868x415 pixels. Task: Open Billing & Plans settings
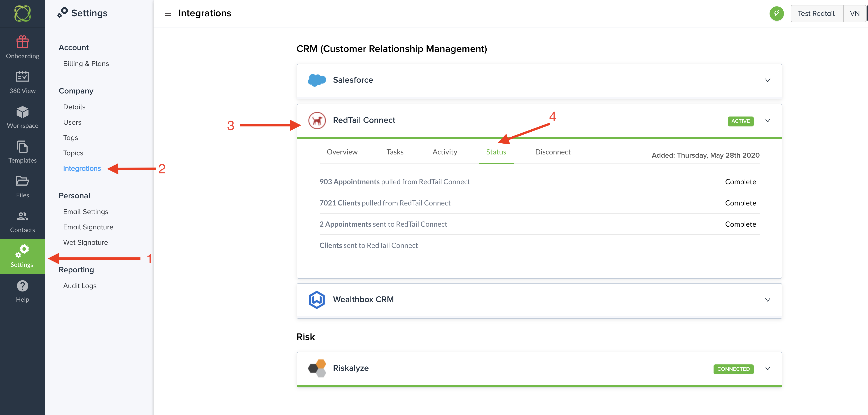tap(86, 64)
